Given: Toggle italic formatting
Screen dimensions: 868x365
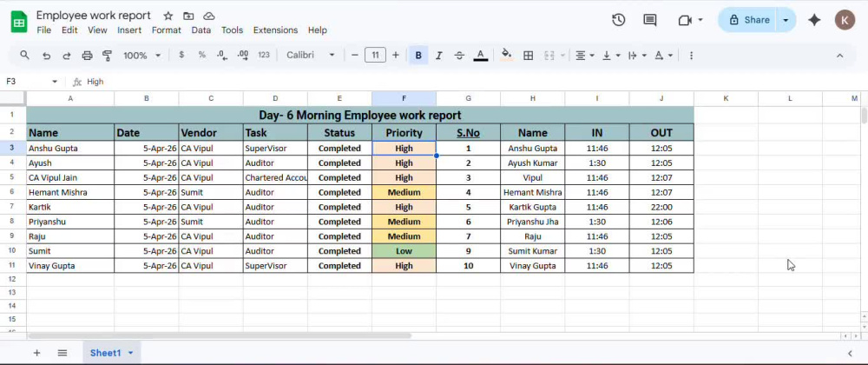Looking at the screenshot, I should pyautogui.click(x=439, y=56).
